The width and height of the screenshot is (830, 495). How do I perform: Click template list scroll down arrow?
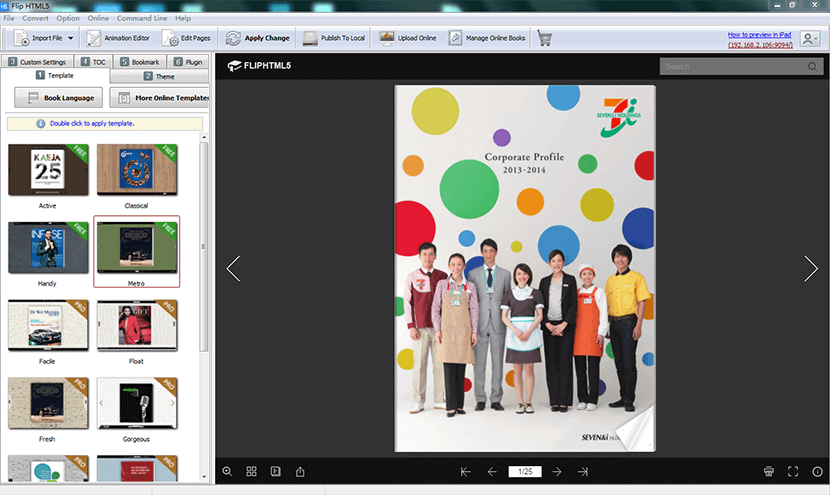(x=204, y=476)
